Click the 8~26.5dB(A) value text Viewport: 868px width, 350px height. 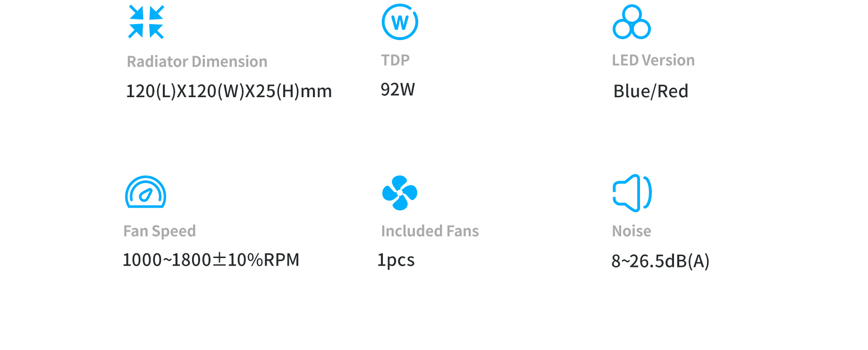click(x=660, y=261)
